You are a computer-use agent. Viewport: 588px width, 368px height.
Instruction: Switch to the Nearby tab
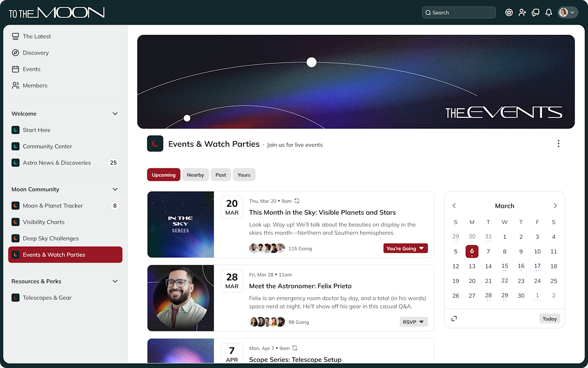coord(196,175)
